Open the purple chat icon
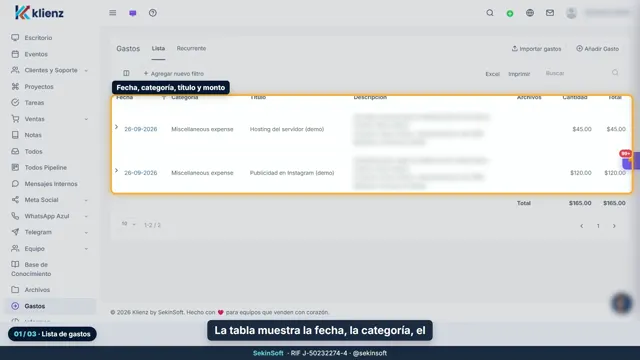 pyautogui.click(x=133, y=13)
